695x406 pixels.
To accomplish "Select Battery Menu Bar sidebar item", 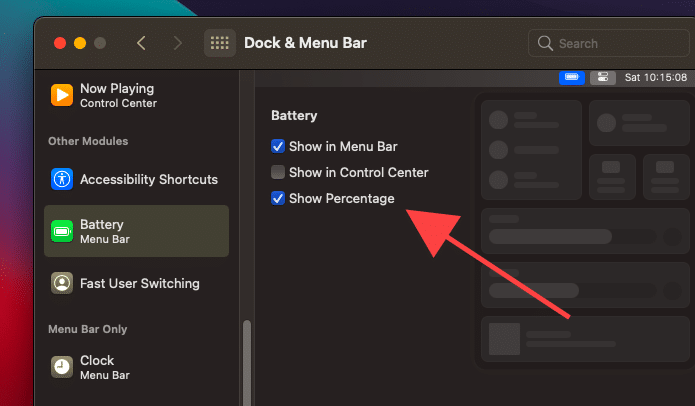I will pyautogui.click(x=136, y=231).
